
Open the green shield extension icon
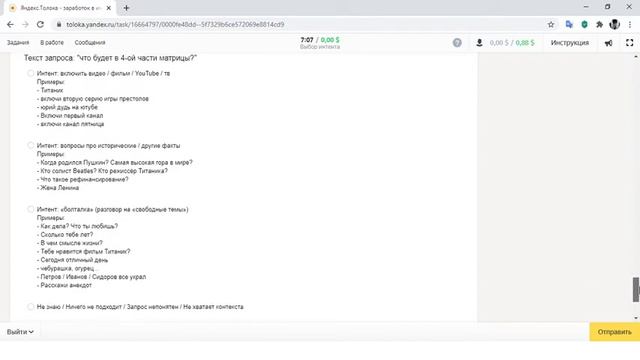(584, 24)
